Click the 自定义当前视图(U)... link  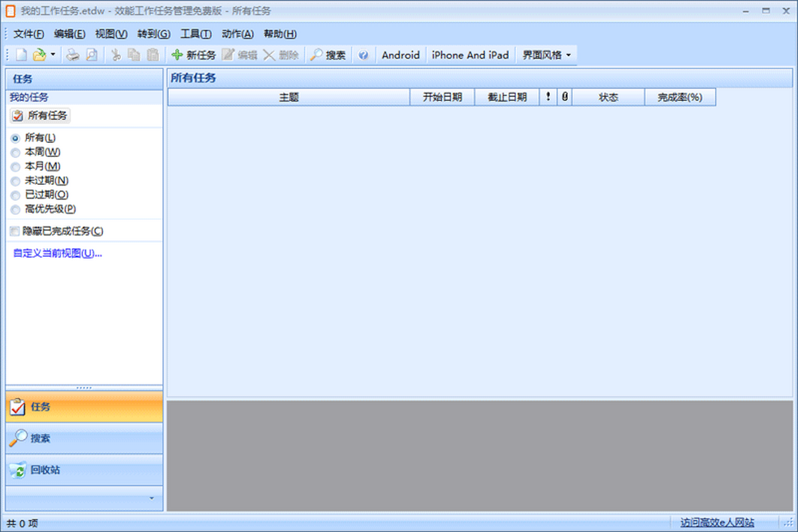click(x=57, y=253)
